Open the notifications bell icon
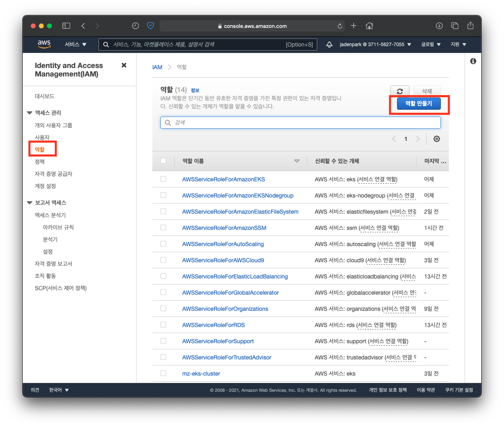 (x=329, y=45)
